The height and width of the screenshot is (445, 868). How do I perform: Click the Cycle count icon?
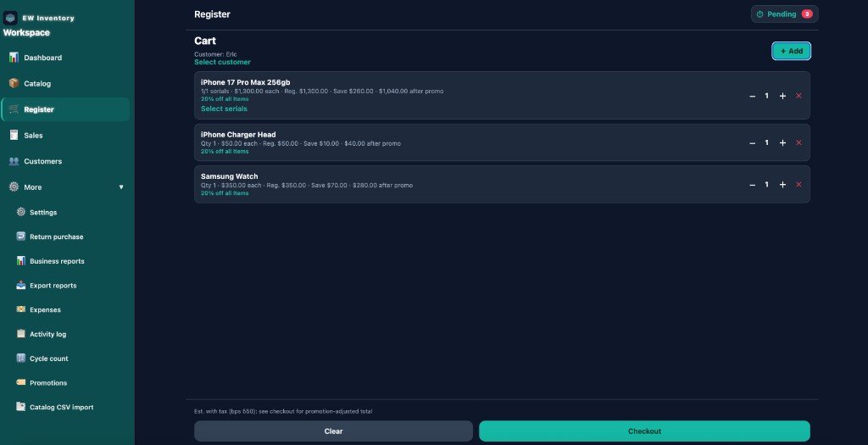point(21,358)
